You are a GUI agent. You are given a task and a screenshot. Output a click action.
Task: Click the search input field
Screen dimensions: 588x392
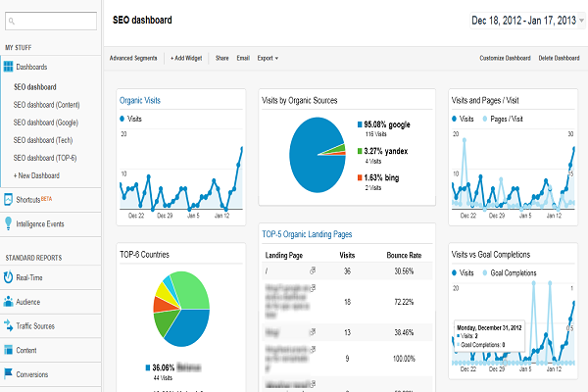point(51,21)
